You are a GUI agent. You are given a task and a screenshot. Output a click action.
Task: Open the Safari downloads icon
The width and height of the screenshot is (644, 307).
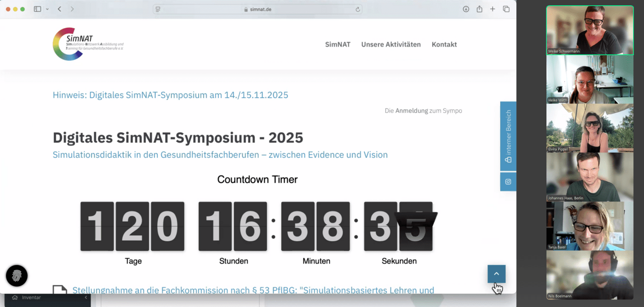(466, 9)
